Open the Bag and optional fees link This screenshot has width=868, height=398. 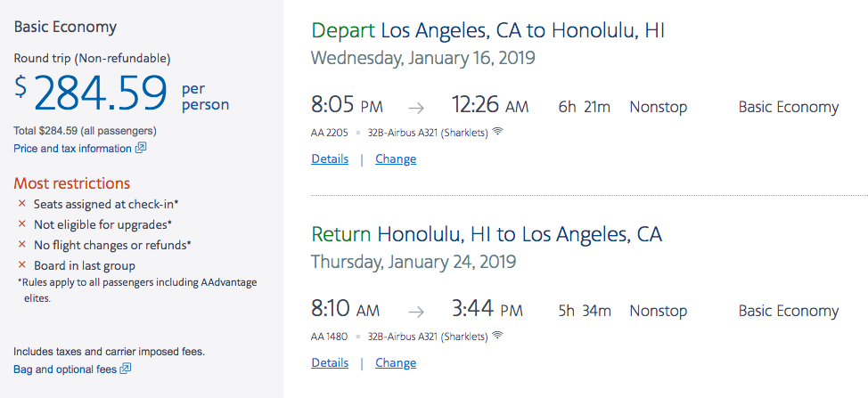(x=65, y=369)
